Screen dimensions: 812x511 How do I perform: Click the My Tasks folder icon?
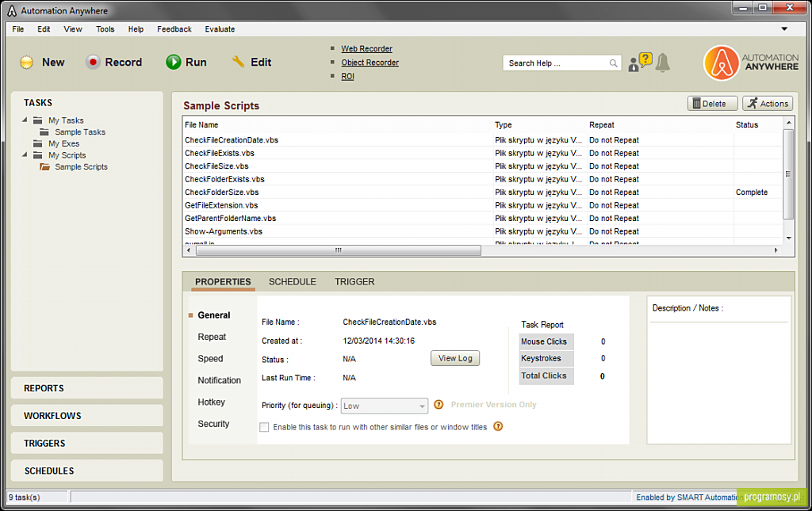point(38,120)
